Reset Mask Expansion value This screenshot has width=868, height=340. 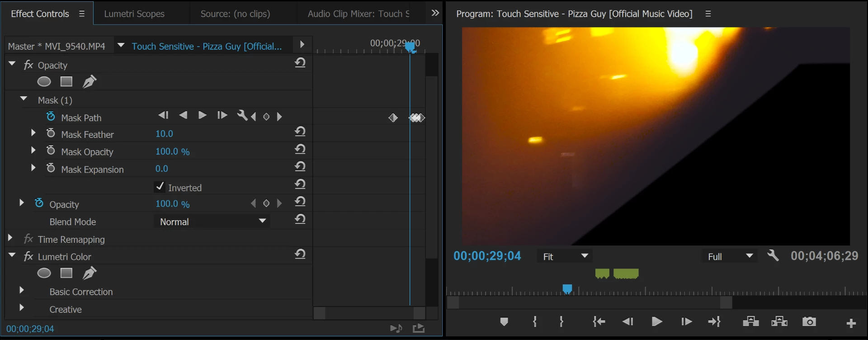coord(300,166)
